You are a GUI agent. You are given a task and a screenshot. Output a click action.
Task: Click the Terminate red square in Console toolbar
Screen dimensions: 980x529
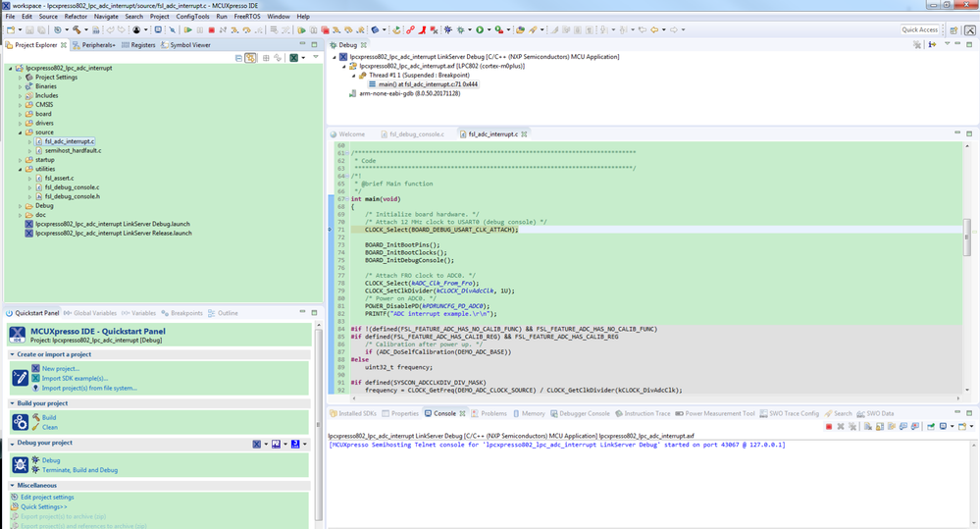pyautogui.click(x=829, y=427)
